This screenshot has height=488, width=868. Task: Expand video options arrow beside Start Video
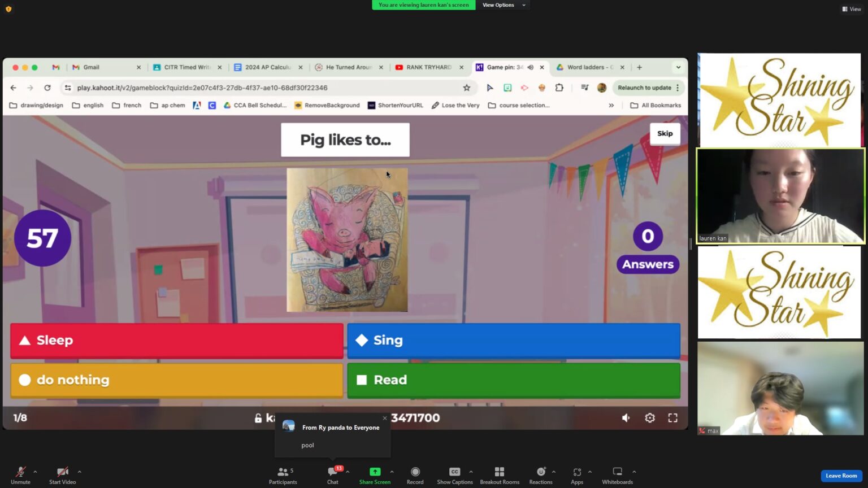point(79,472)
